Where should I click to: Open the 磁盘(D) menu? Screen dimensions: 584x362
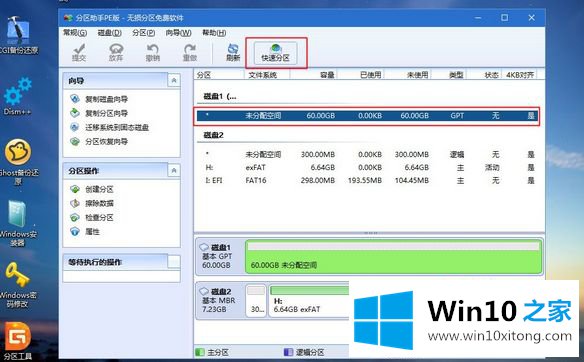[x=110, y=33]
